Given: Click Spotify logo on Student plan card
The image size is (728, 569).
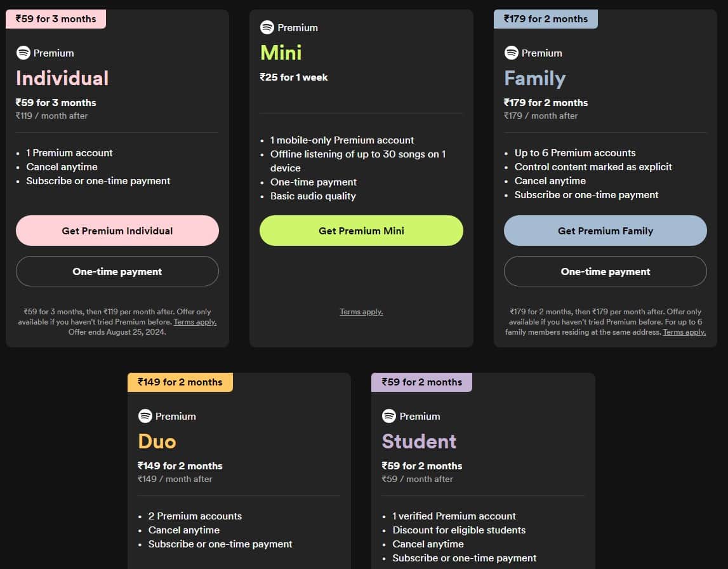Looking at the screenshot, I should coord(389,416).
